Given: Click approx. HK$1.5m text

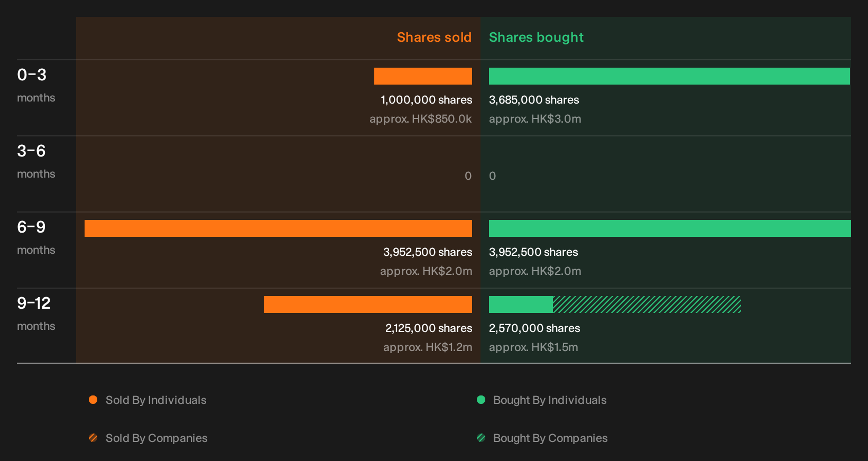Looking at the screenshot, I should coord(533,347).
